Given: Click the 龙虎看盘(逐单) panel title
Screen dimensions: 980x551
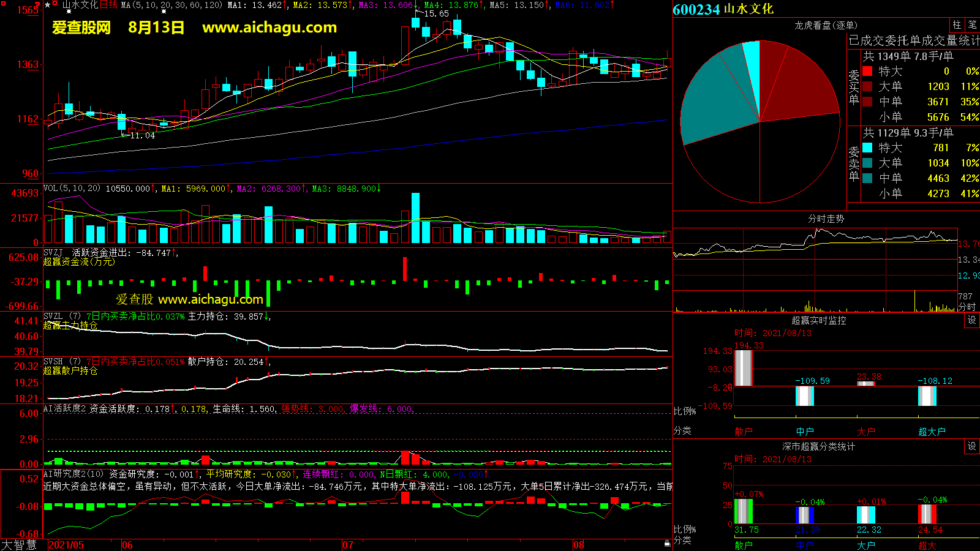Looking at the screenshot, I should pyautogui.click(x=826, y=25).
